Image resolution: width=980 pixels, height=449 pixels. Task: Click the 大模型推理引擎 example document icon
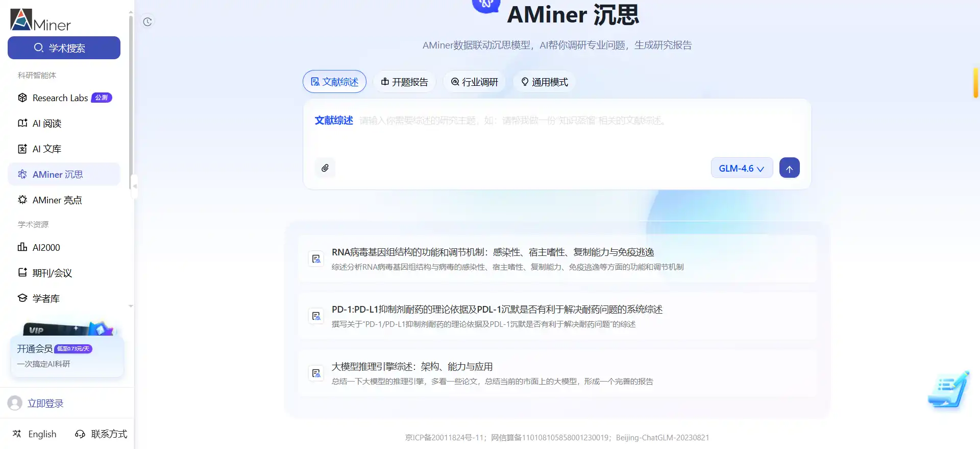tap(316, 373)
